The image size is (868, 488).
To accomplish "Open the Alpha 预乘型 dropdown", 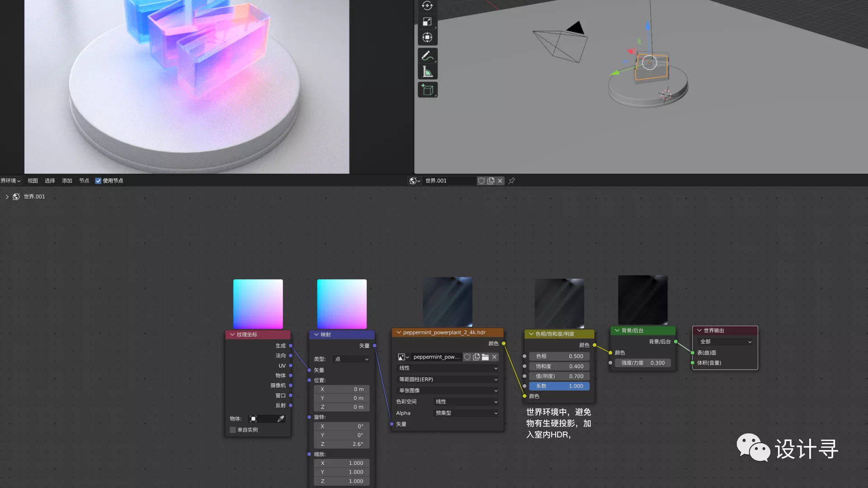I will pos(466,413).
